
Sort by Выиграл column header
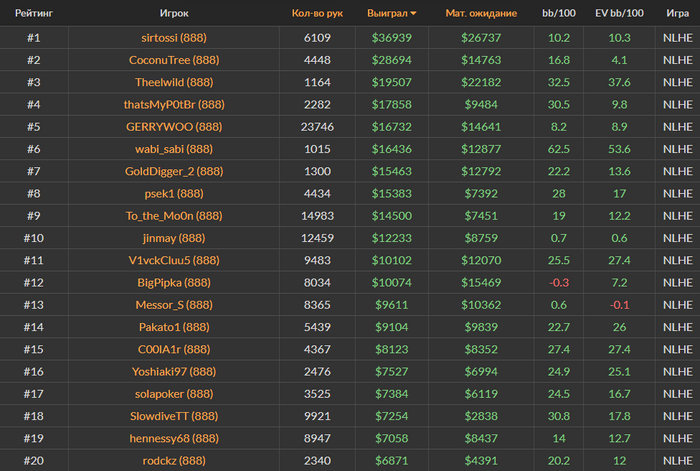pos(387,13)
